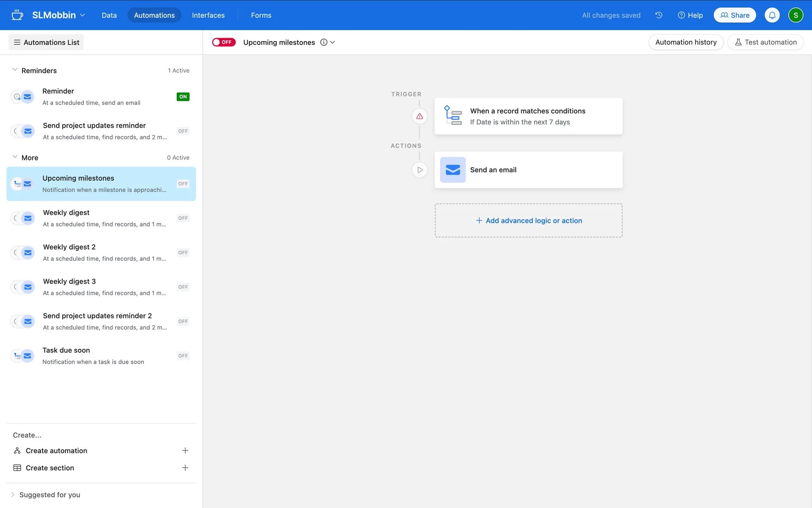
Task: Collapse the More section
Action: coord(15,157)
